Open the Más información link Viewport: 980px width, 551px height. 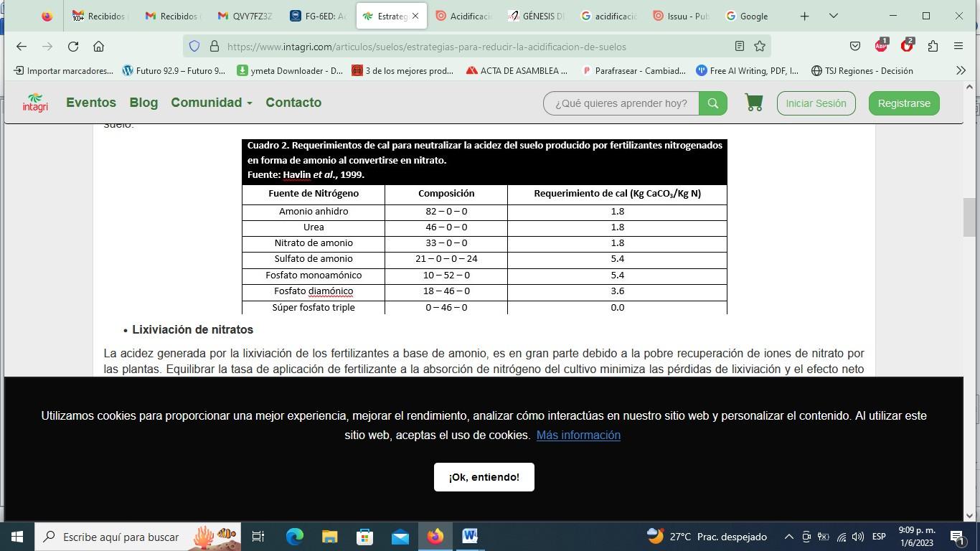(x=578, y=435)
